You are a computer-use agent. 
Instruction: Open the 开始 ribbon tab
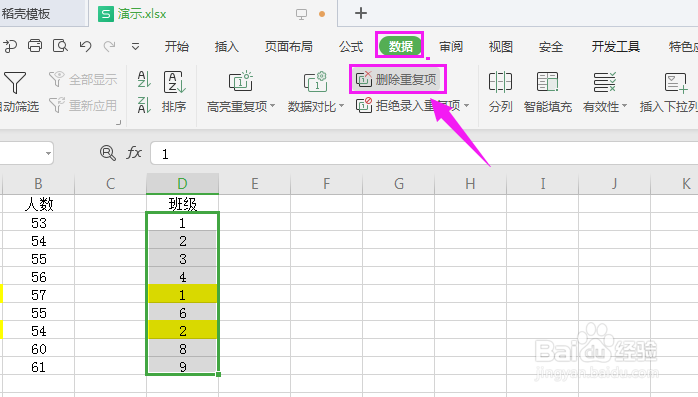point(176,46)
